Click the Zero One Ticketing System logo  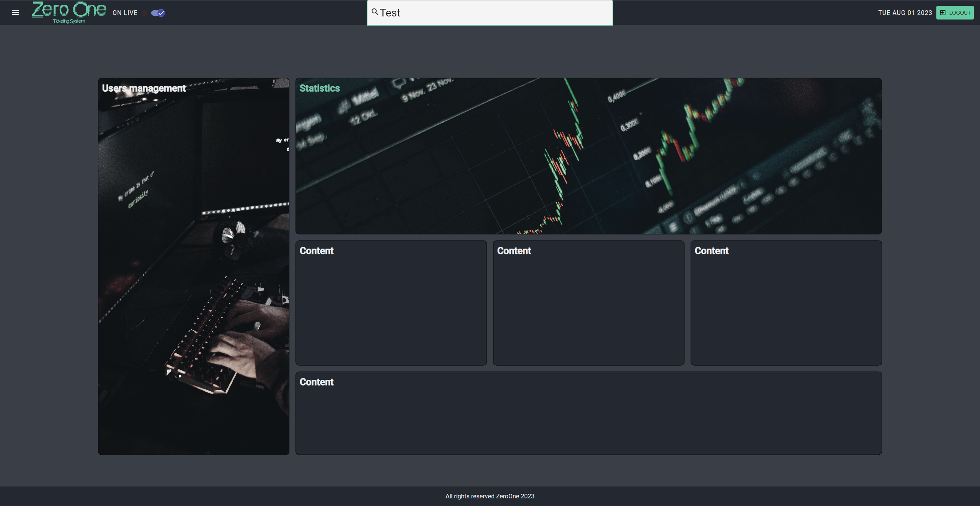[69, 12]
